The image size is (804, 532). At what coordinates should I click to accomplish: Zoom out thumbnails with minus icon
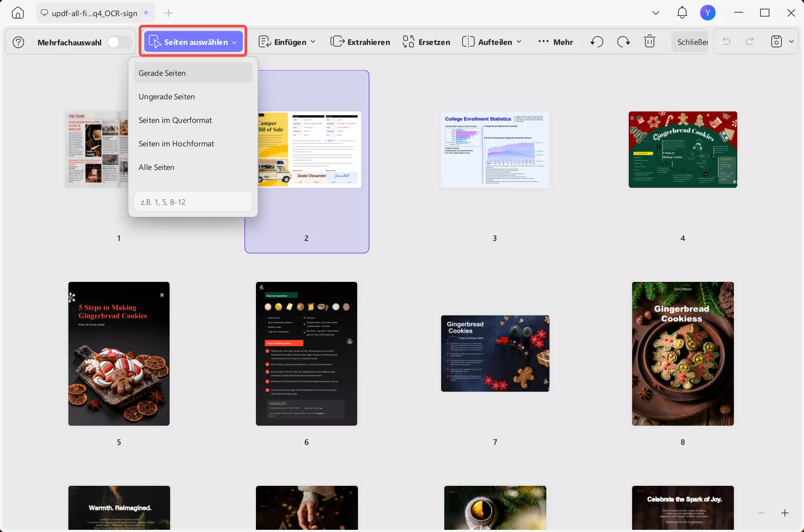pos(761,513)
